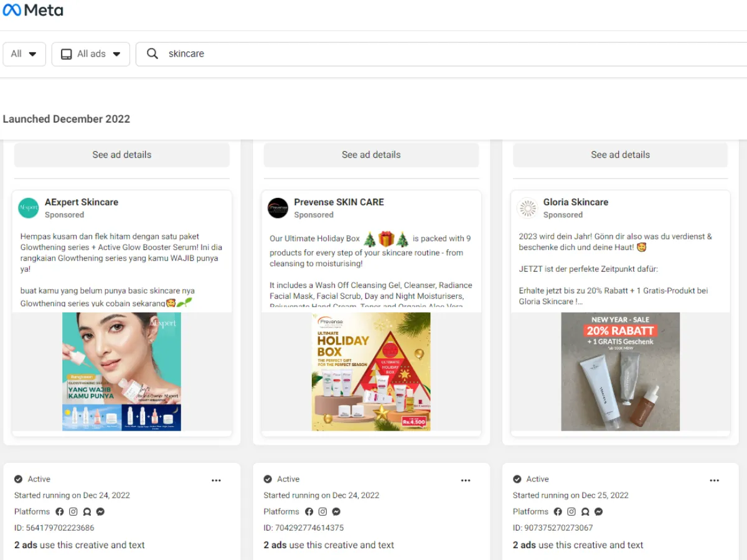Open more options for ad ID 907375270273067
The image size is (747, 560).
715,480
